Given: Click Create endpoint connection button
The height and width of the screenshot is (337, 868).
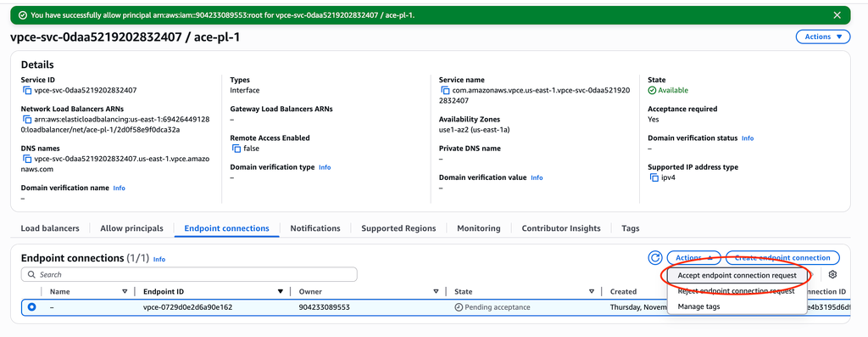Looking at the screenshot, I should pyautogui.click(x=782, y=258).
